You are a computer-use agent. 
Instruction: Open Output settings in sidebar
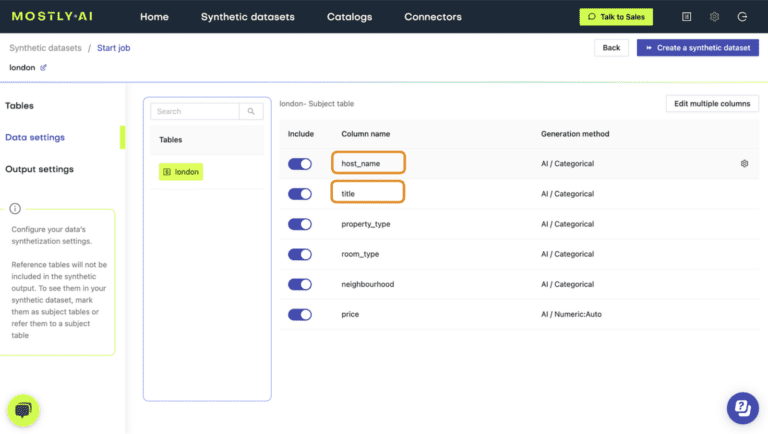[39, 169]
